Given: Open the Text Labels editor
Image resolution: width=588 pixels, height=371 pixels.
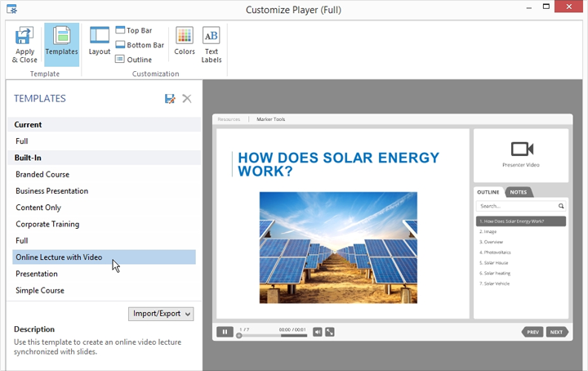Looking at the screenshot, I should [212, 44].
